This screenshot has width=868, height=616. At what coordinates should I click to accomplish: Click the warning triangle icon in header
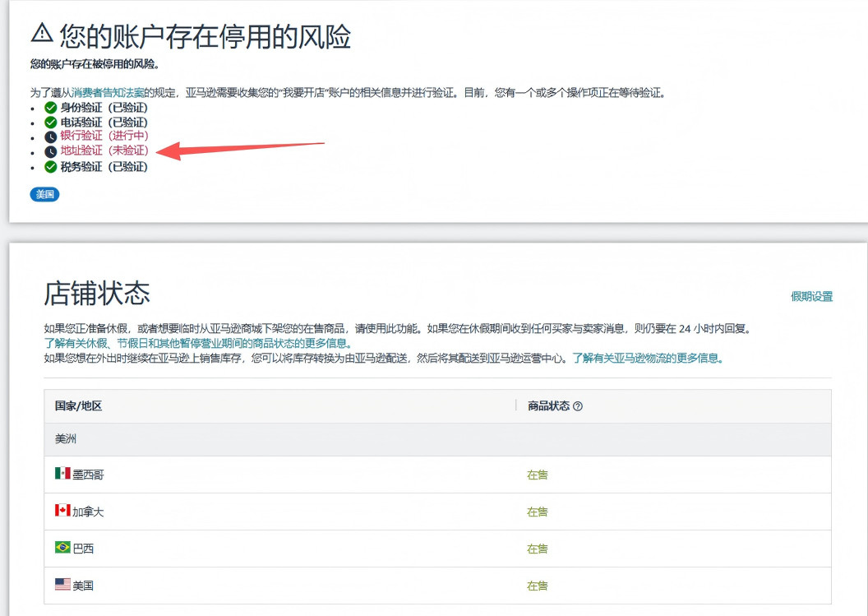(x=42, y=33)
